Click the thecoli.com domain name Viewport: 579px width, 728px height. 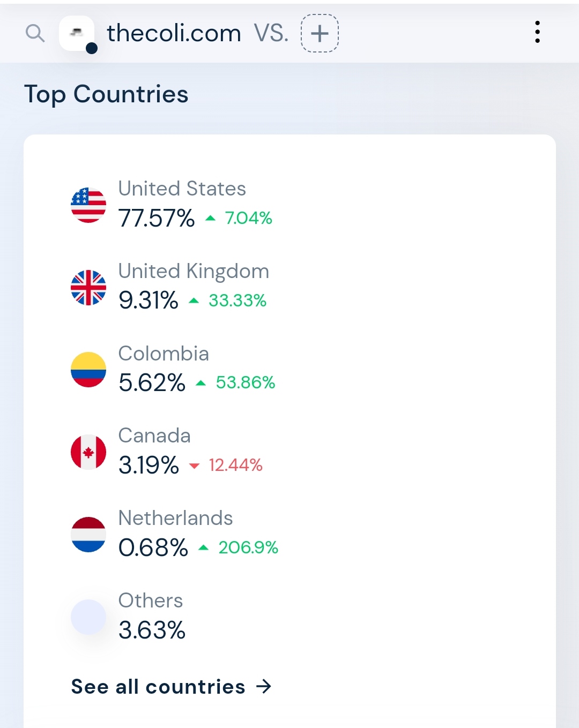click(x=174, y=33)
